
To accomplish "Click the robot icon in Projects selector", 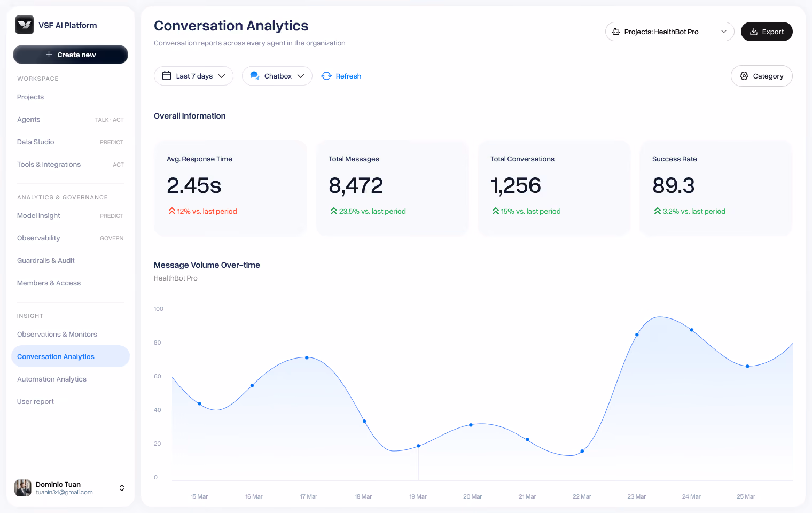I will point(616,32).
